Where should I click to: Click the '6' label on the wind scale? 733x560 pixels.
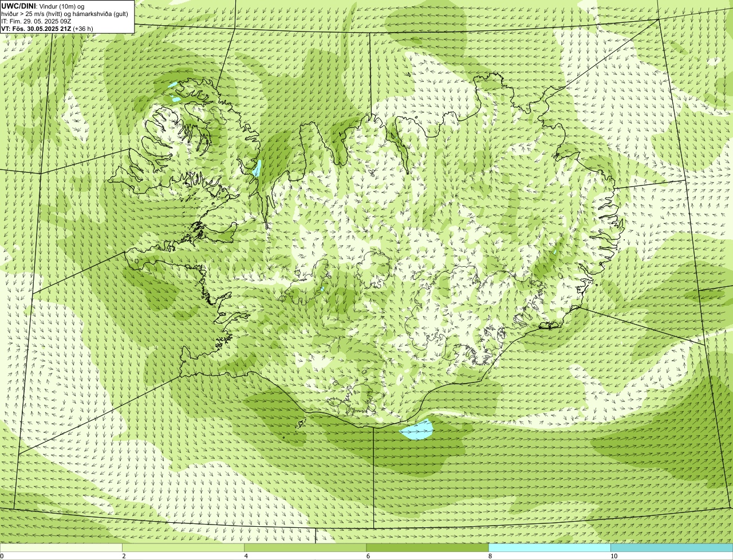[368, 556]
